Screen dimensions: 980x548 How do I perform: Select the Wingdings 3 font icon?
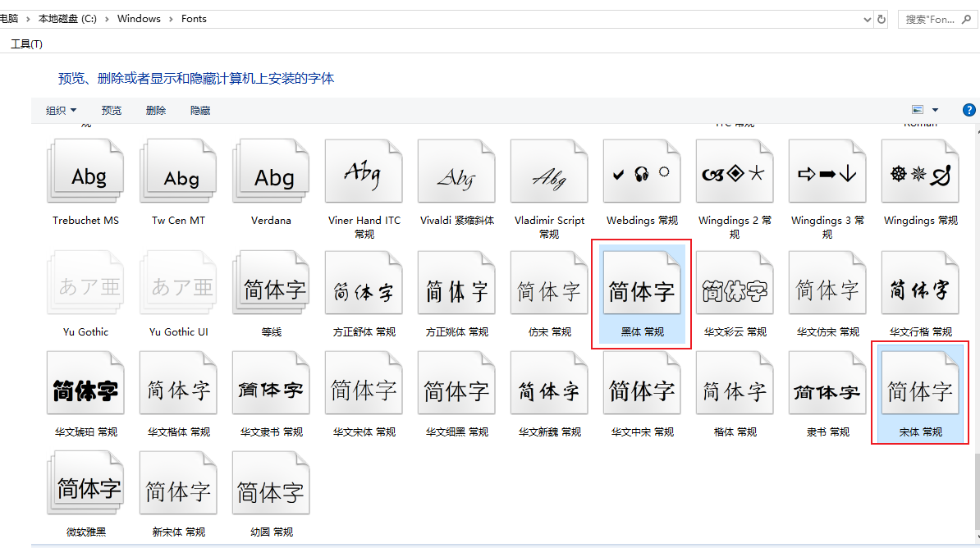click(x=827, y=171)
